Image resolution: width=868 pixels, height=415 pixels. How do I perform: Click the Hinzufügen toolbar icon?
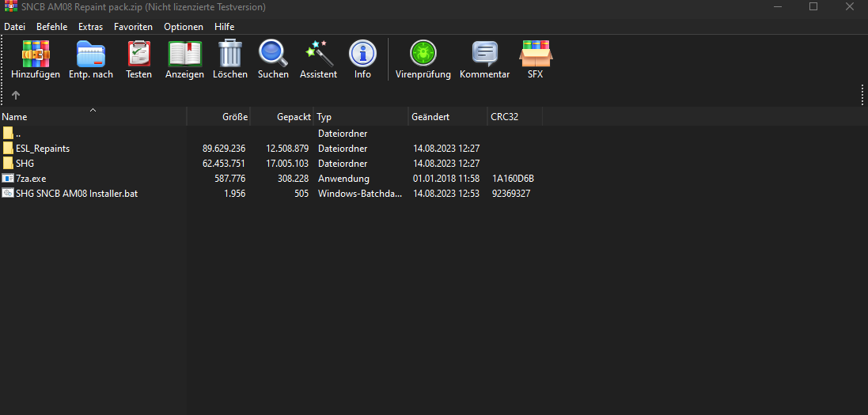click(36, 55)
